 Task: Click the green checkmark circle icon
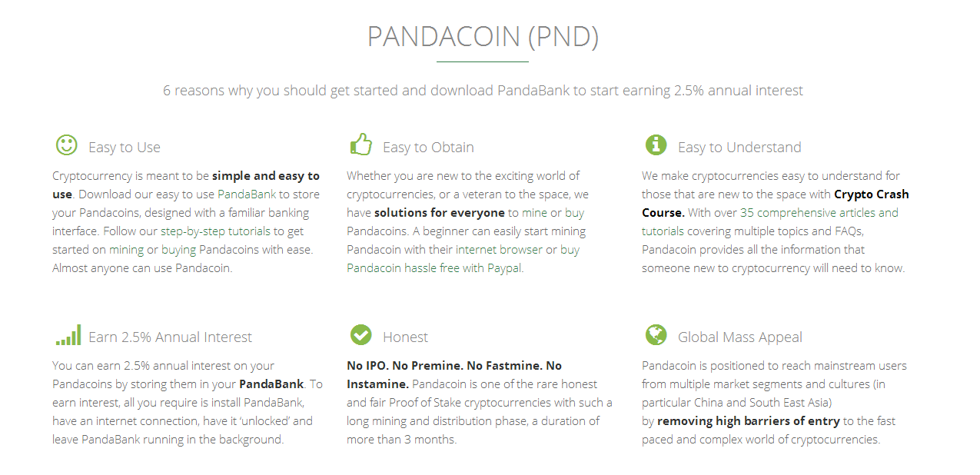pyautogui.click(x=360, y=334)
